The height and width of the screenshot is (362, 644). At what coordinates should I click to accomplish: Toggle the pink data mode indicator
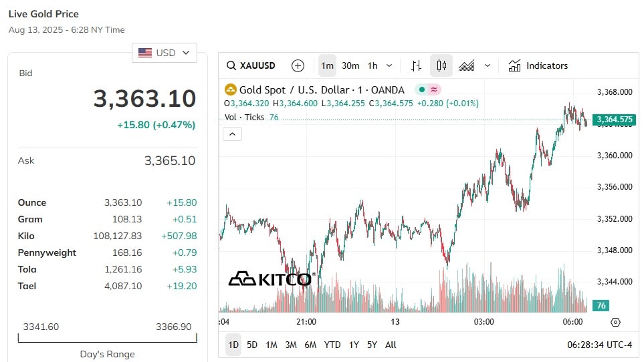(x=434, y=89)
